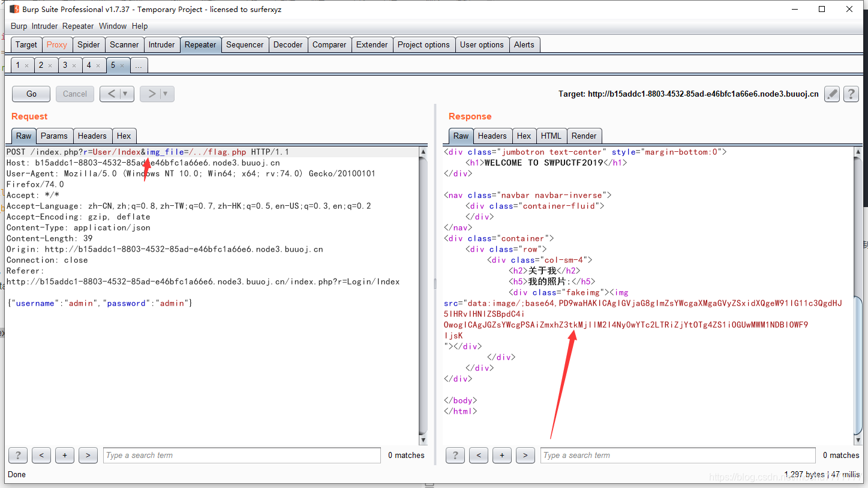Screen dimensions: 868x488
Task: Click the JSON body line with username admin
Action: tap(100, 303)
